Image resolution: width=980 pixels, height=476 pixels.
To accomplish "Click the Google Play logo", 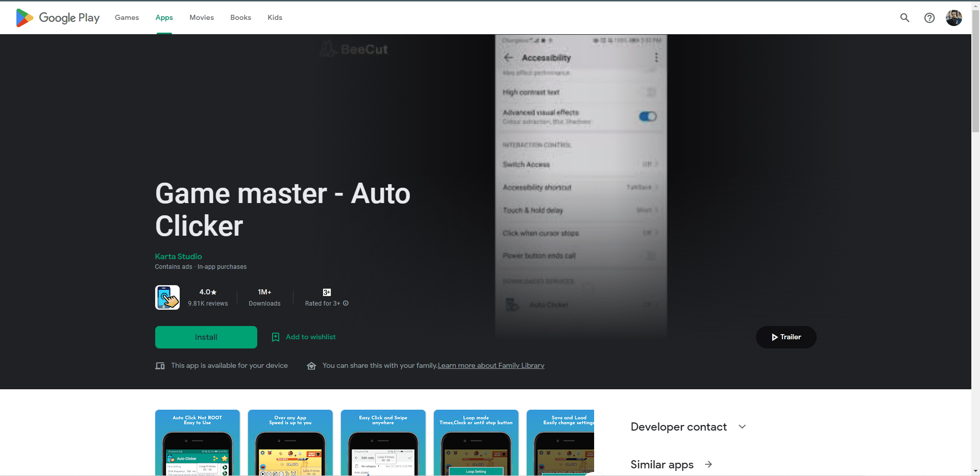I will tap(58, 18).
